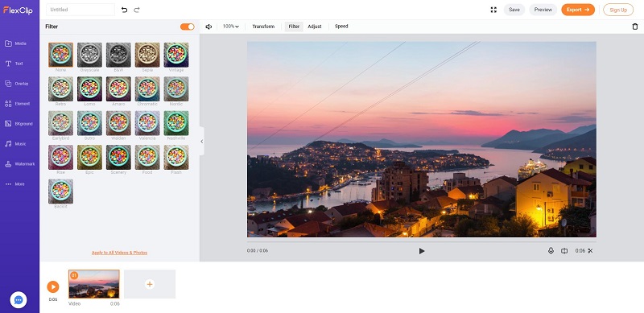
Task: Open the BKground section in sidebar
Action: pos(19,124)
